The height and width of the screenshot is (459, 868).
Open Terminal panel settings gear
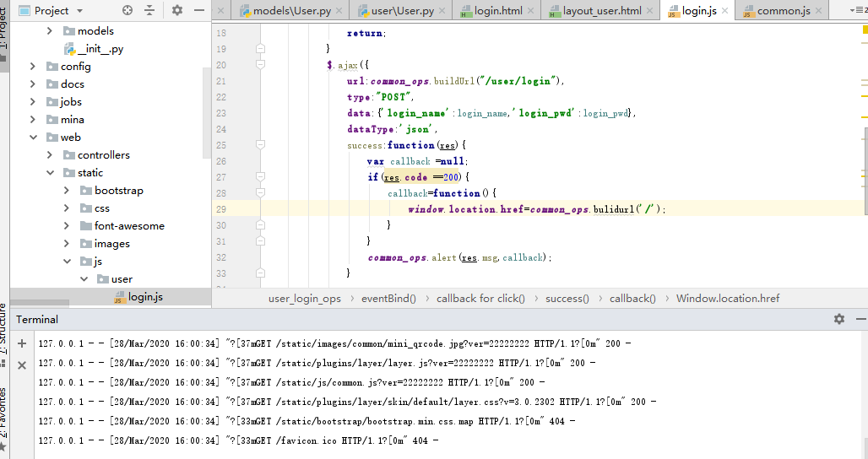839,319
